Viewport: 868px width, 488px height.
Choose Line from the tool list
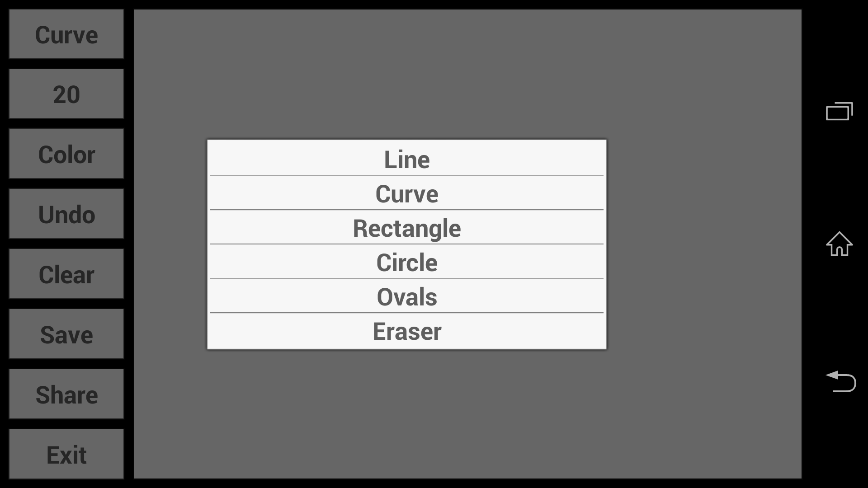tap(406, 159)
